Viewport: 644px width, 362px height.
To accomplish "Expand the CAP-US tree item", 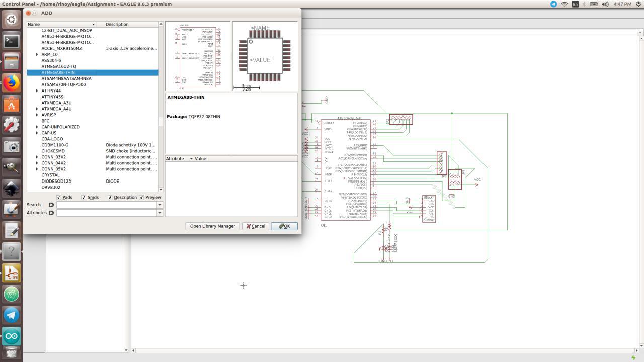I will 37,133.
